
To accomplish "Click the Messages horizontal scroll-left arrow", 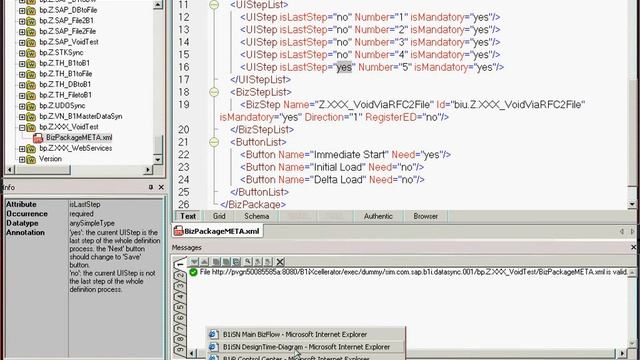I will 192,353.
